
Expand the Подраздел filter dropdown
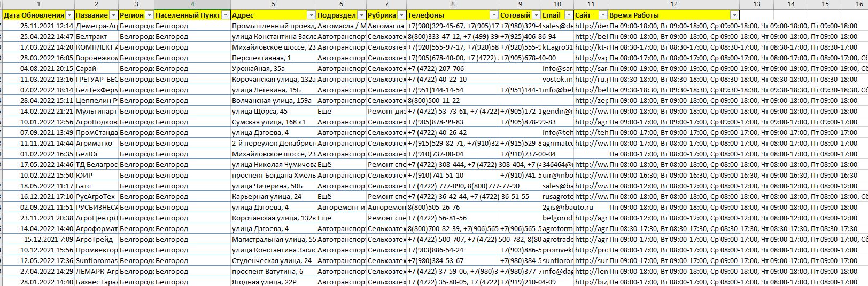[362, 15]
